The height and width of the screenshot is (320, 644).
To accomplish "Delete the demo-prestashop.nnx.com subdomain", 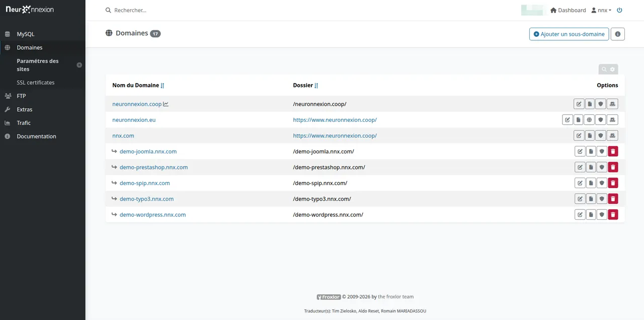I will (x=613, y=167).
